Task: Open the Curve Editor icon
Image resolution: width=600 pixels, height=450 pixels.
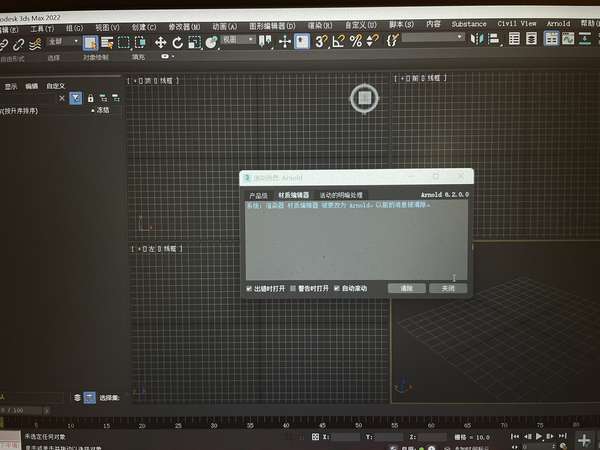Action: [568, 39]
